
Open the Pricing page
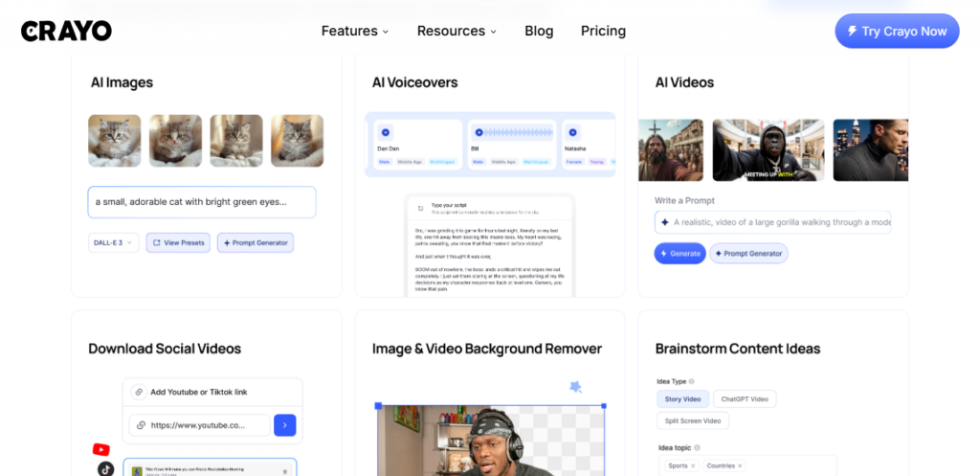(x=603, y=31)
